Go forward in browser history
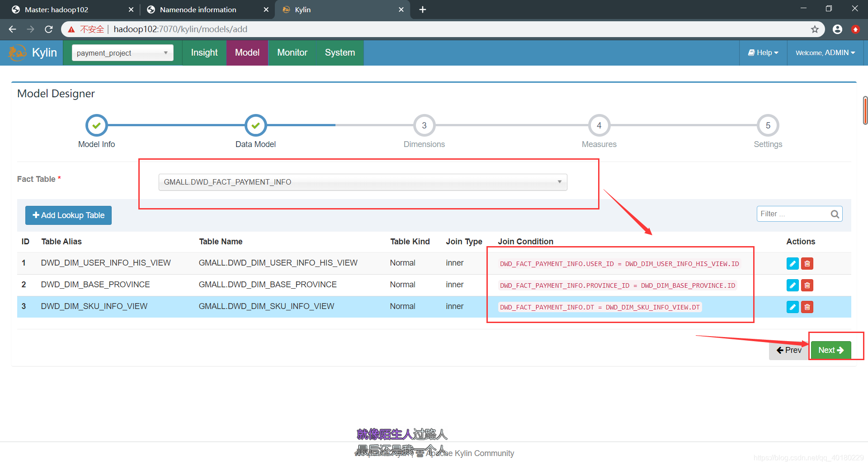Image resolution: width=868 pixels, height=466 pixels. [30, 29]
